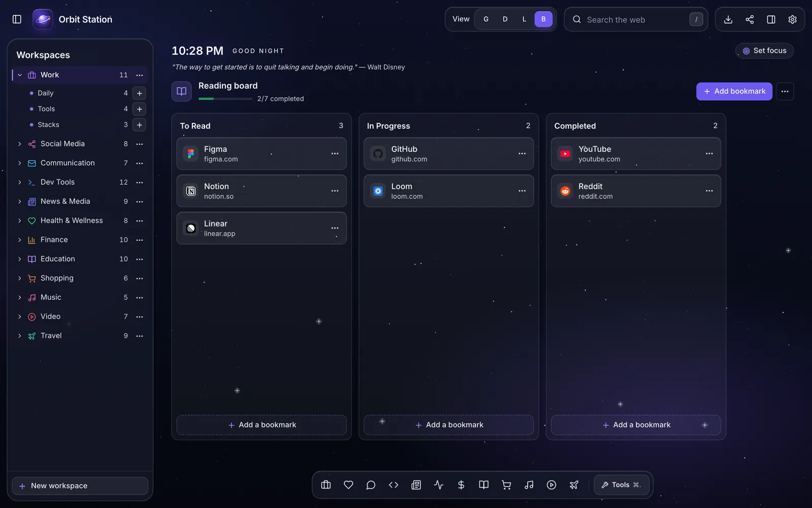Expand the Travel workspace chevron

pos(20,336)
